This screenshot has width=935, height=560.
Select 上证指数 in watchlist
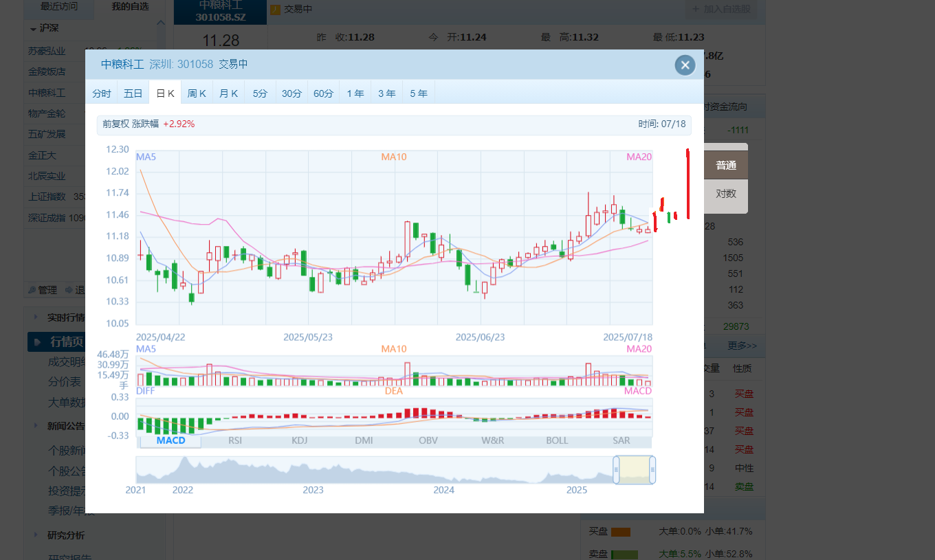pyautogui.click(x=47, y=197)
